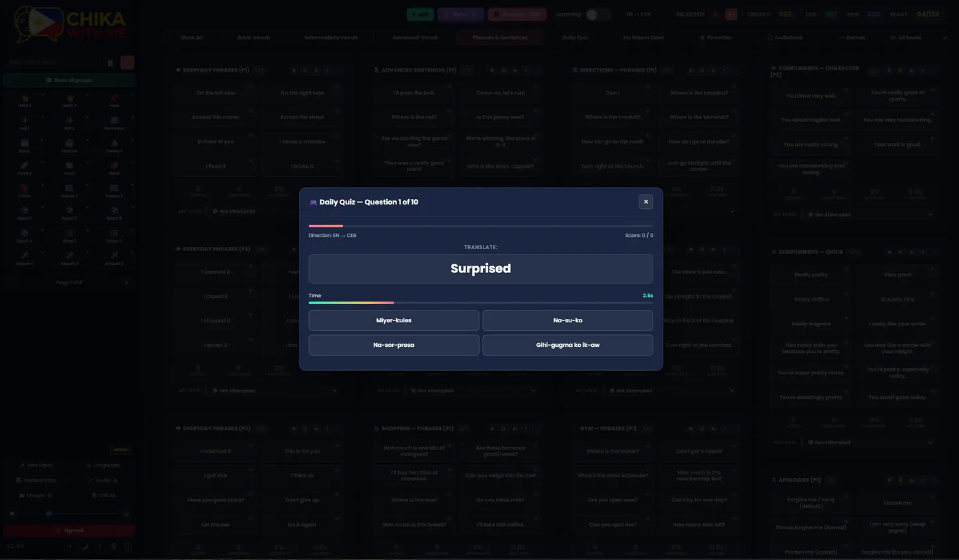Pick the Na-sor-presa answer option
Image resolution: width=959 pixels, height=560 pixels.
click(394, 345)
